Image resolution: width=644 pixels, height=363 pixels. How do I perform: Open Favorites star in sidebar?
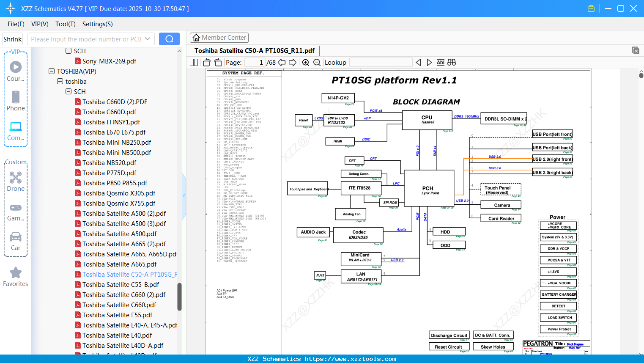tap(16, 277)
